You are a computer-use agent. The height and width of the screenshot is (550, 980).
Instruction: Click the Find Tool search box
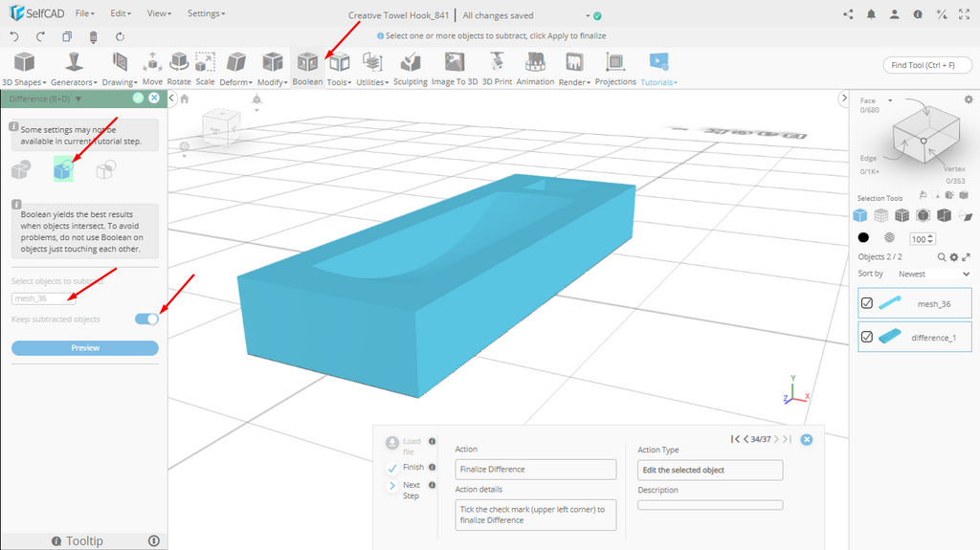pos(927,65)
